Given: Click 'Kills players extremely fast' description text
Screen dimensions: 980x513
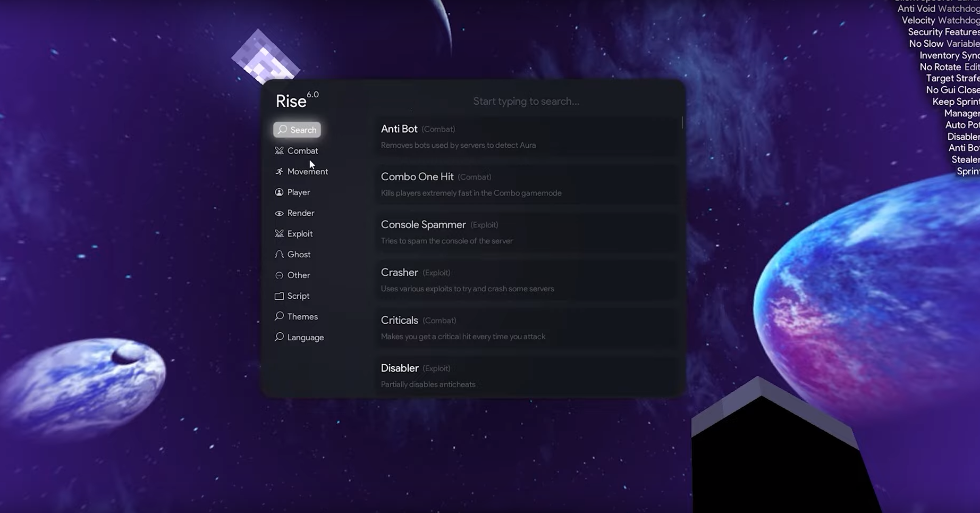Looking at the screenshot, I should point(471,193).
